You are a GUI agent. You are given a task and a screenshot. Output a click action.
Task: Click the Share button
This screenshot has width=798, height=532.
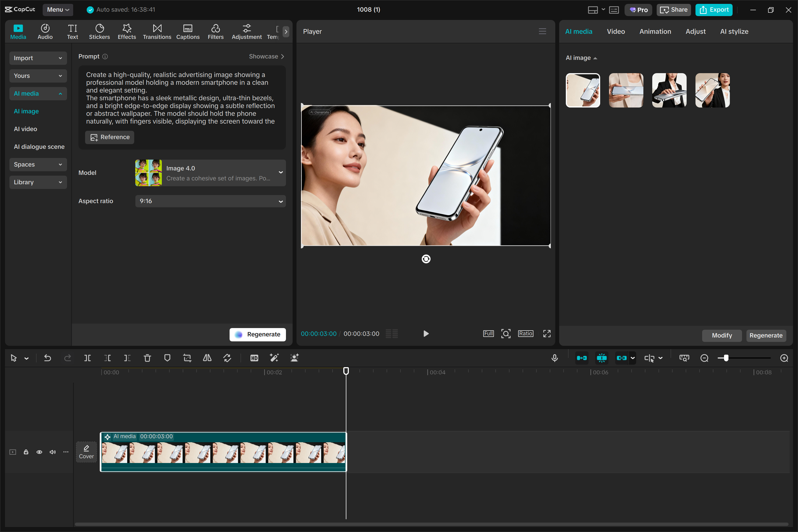[x=674, y=10]
